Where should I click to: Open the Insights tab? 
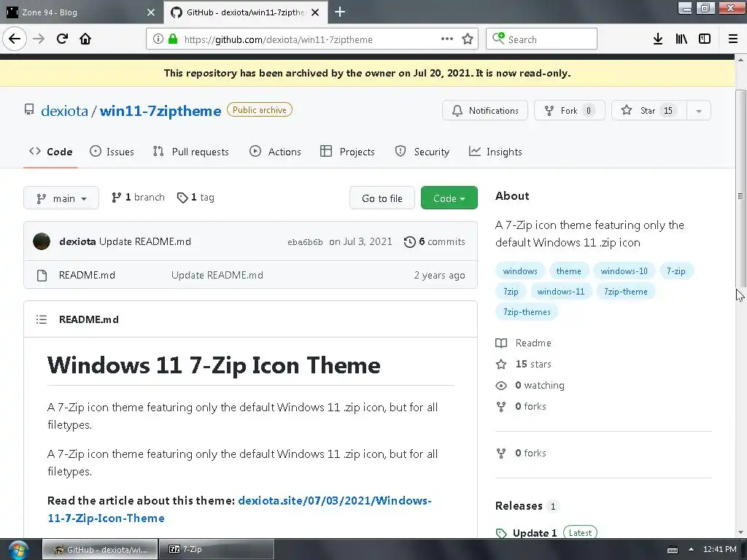(x=495, y=152)
